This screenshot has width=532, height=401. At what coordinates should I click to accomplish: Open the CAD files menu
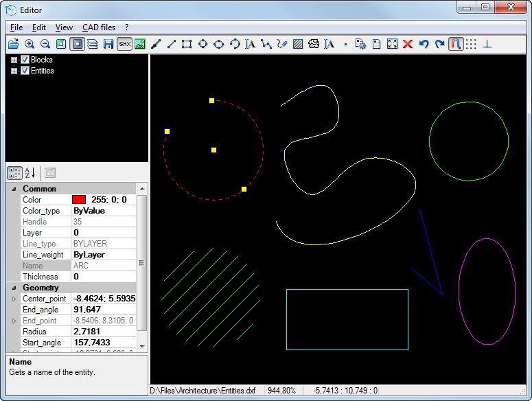pos(99,27)
